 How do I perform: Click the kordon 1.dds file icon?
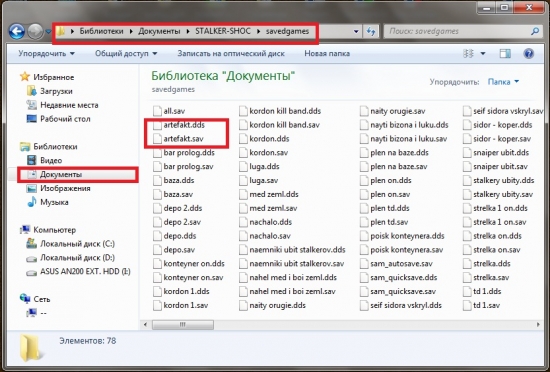coord(157,291)
